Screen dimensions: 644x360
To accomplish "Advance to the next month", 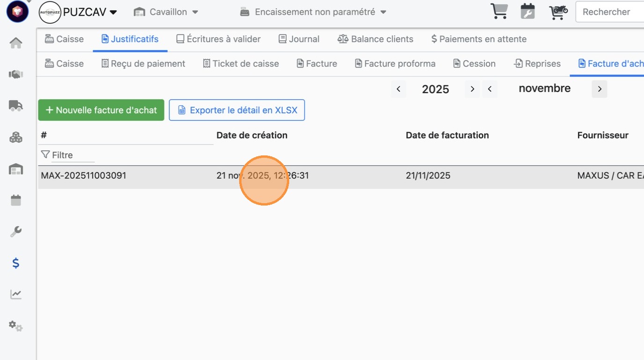I will click(x=599, y=89).
